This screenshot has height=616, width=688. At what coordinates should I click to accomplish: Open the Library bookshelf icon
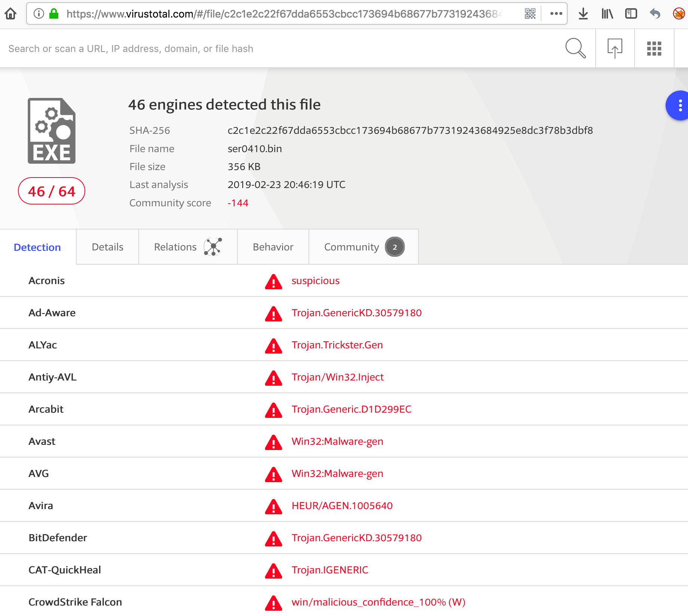[607, 14]
